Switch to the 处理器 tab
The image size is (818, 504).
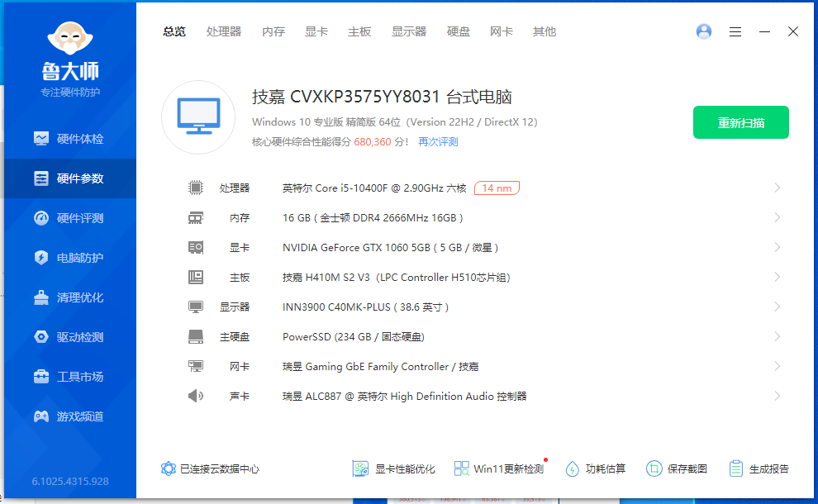tap(224, 31)
